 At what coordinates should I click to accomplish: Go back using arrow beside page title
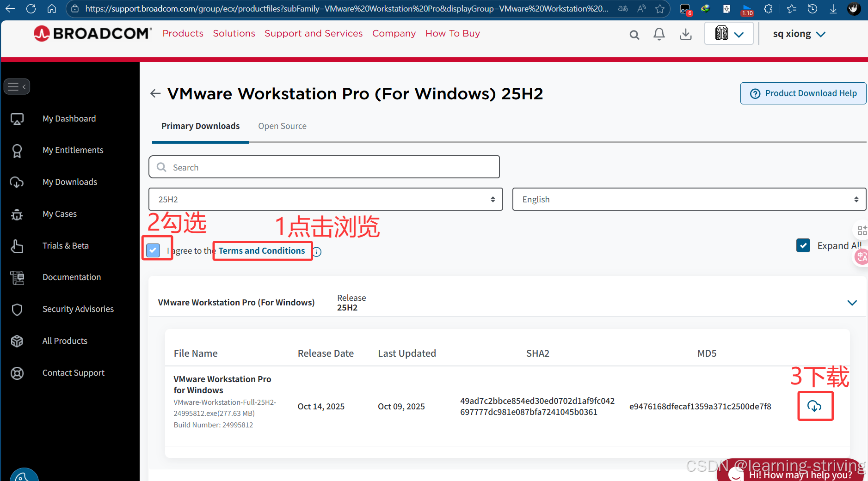coord(155,94)
